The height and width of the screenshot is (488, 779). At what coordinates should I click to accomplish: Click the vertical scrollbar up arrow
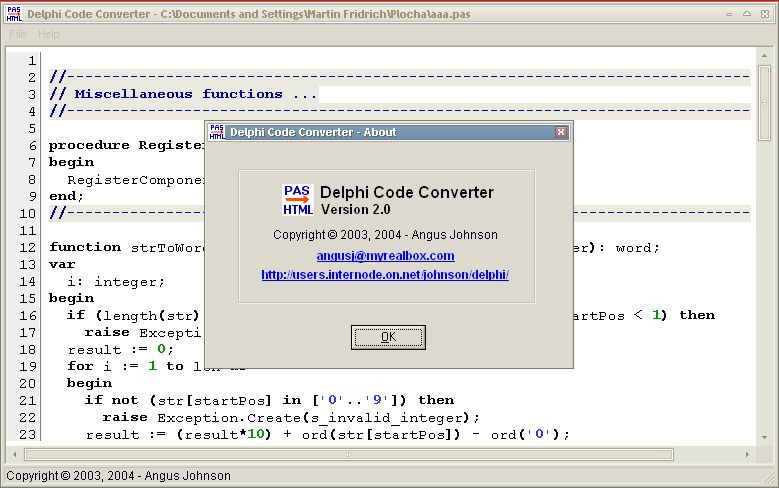[x=764, y=56]
